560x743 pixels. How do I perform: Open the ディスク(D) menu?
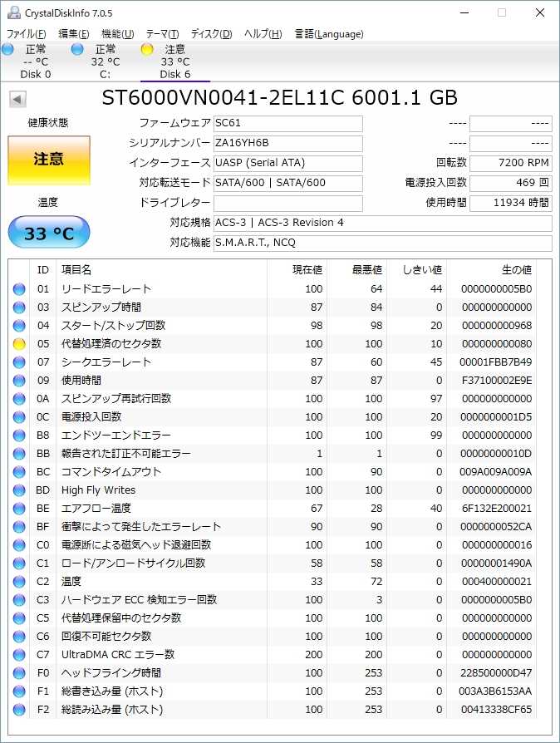pos(211,34)
